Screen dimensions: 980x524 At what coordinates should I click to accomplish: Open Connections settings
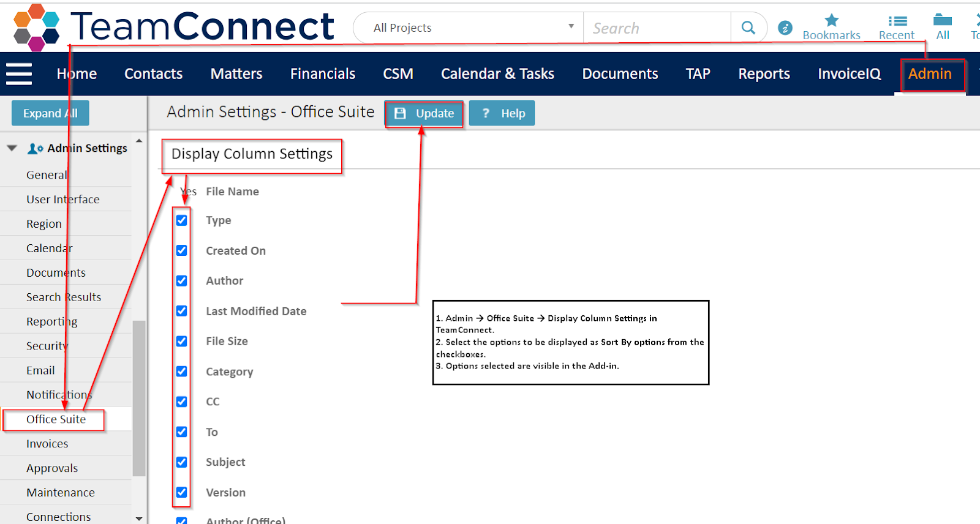59,517
